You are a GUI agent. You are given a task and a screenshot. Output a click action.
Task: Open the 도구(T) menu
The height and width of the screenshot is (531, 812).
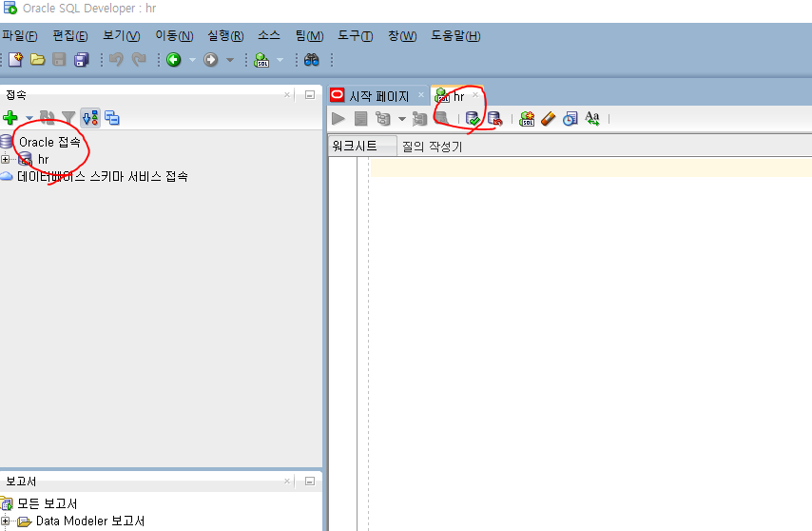356,36
